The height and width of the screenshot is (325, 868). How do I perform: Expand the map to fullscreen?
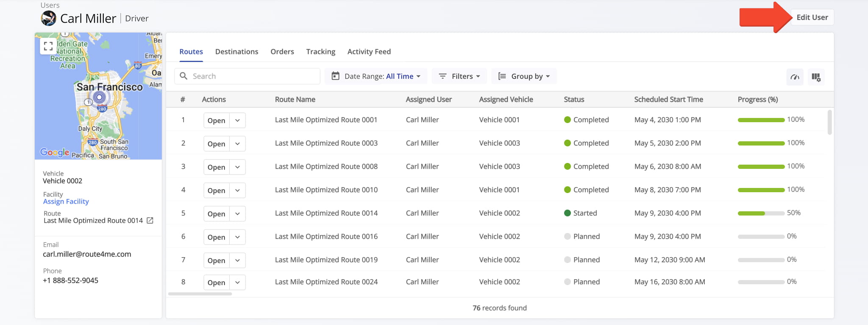point(48,46)
